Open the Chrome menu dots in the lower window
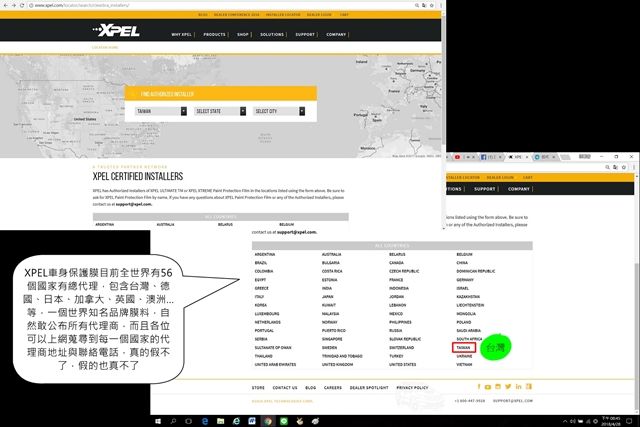Screen dimensions: 640x427 coord(633,167)
